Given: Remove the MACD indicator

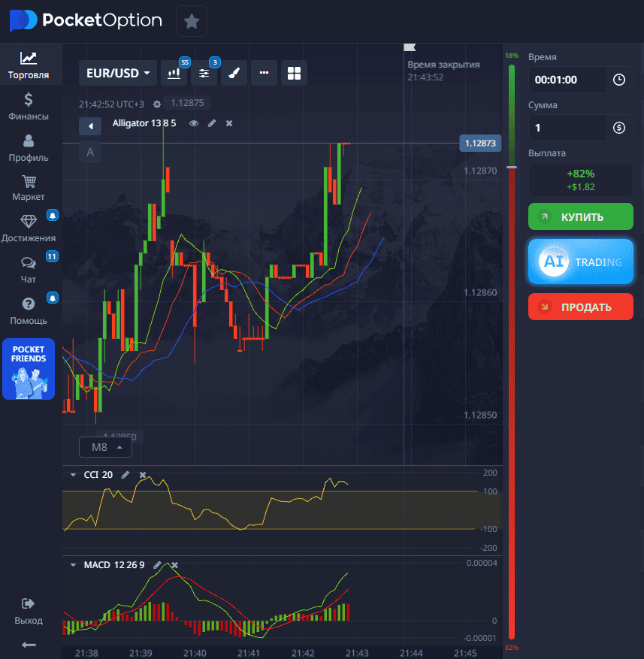Looking at the screenshot, I should pyautogui.click(x=175, y=565).
